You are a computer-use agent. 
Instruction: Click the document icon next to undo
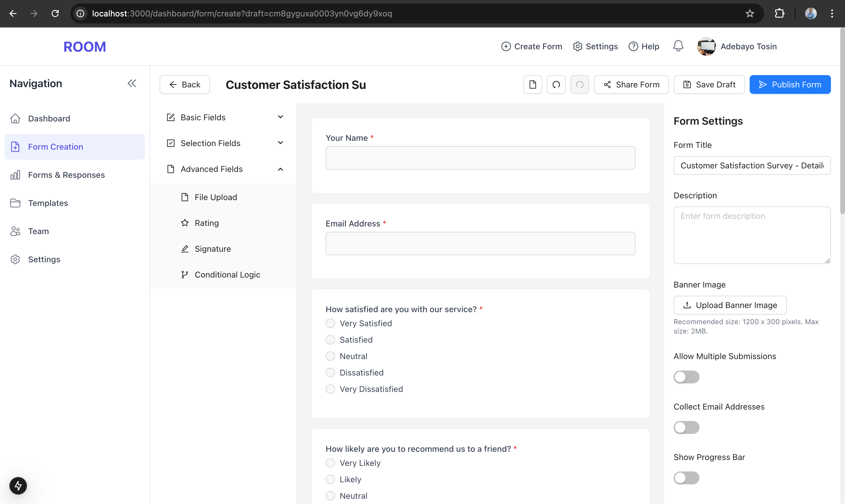pos(533,84)
